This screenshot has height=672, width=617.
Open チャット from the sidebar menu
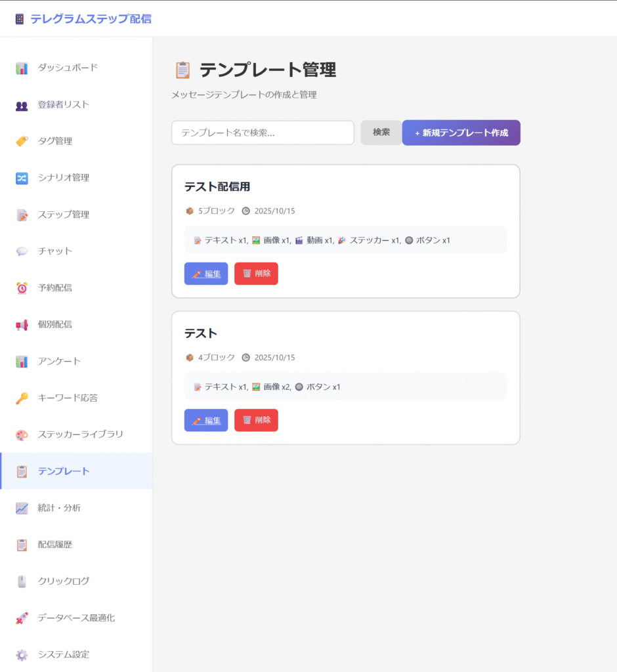(55, 251)
